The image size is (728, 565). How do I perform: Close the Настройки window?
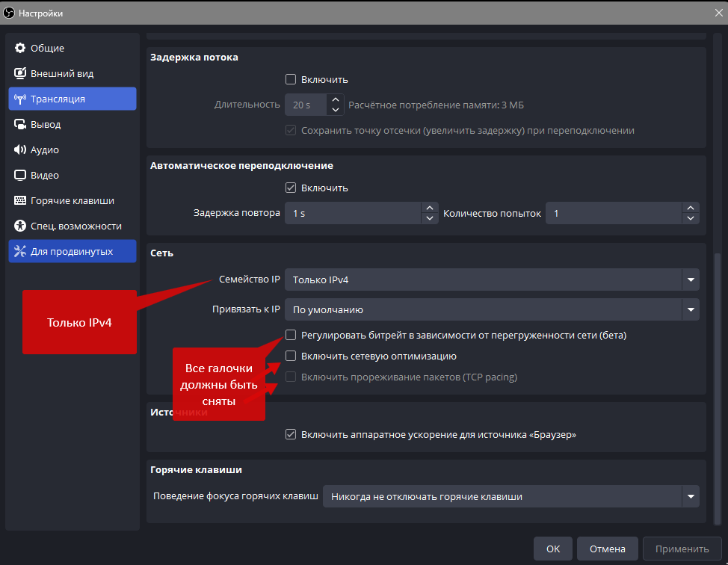719,13
